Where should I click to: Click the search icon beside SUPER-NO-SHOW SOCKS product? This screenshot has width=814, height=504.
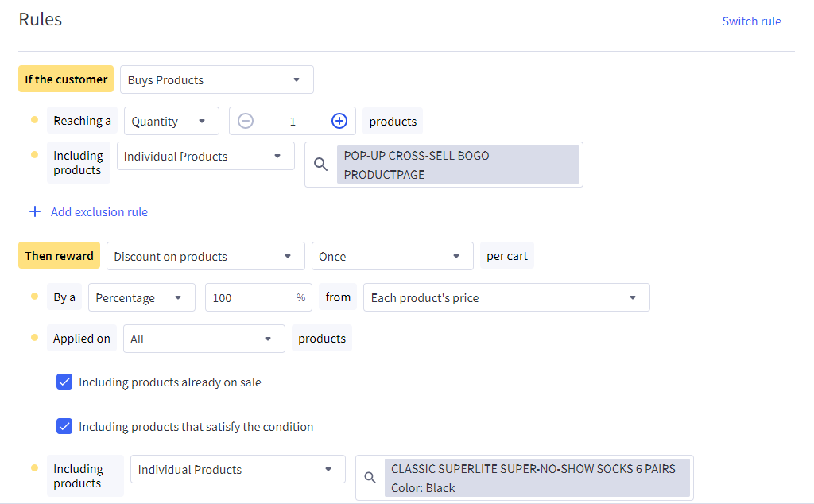(x=370, y=478)
